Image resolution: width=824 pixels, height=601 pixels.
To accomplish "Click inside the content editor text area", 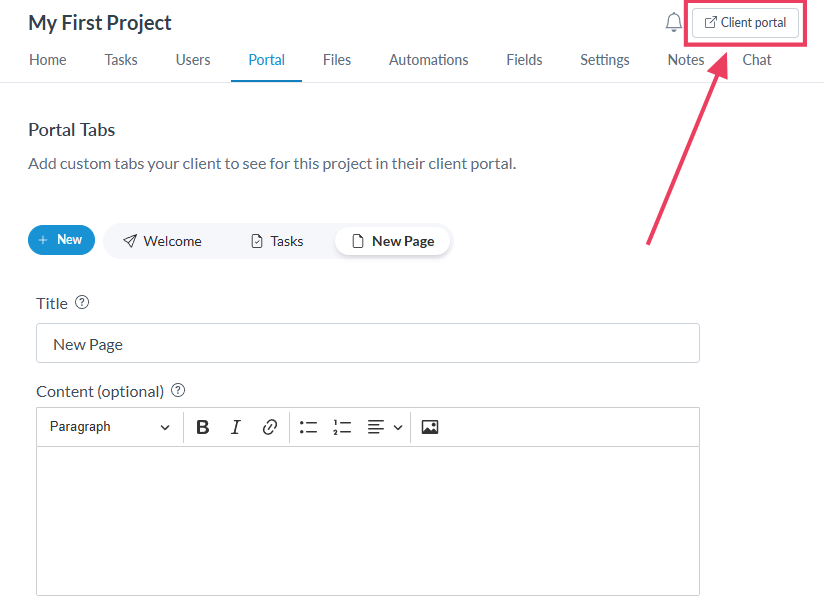I will point(367,520).
